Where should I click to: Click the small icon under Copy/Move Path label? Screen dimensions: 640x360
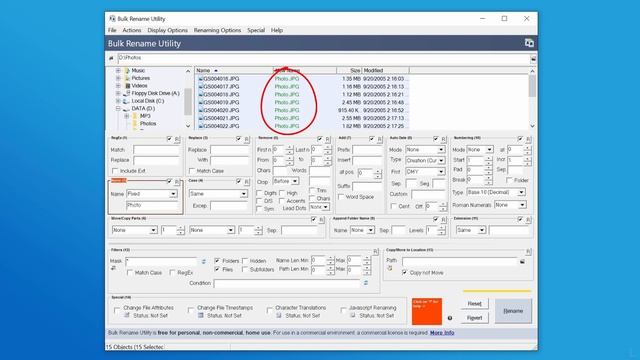click(390, 268)
